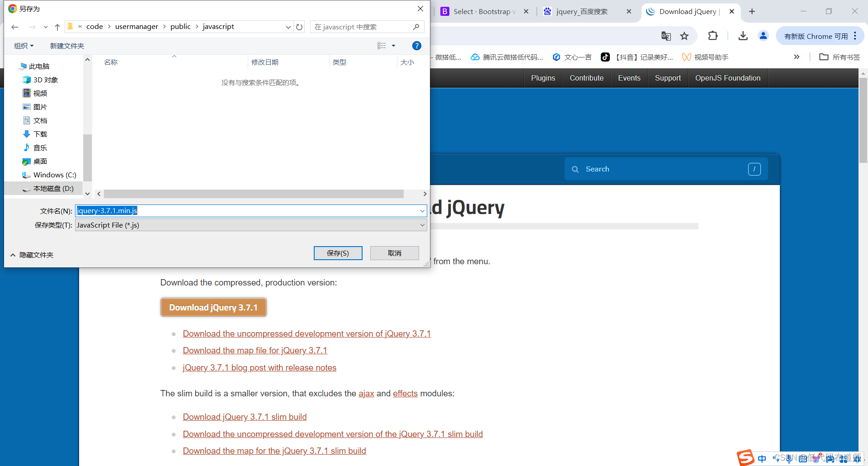
Task: Click jQuery site Search field
Action: [666, 169]
